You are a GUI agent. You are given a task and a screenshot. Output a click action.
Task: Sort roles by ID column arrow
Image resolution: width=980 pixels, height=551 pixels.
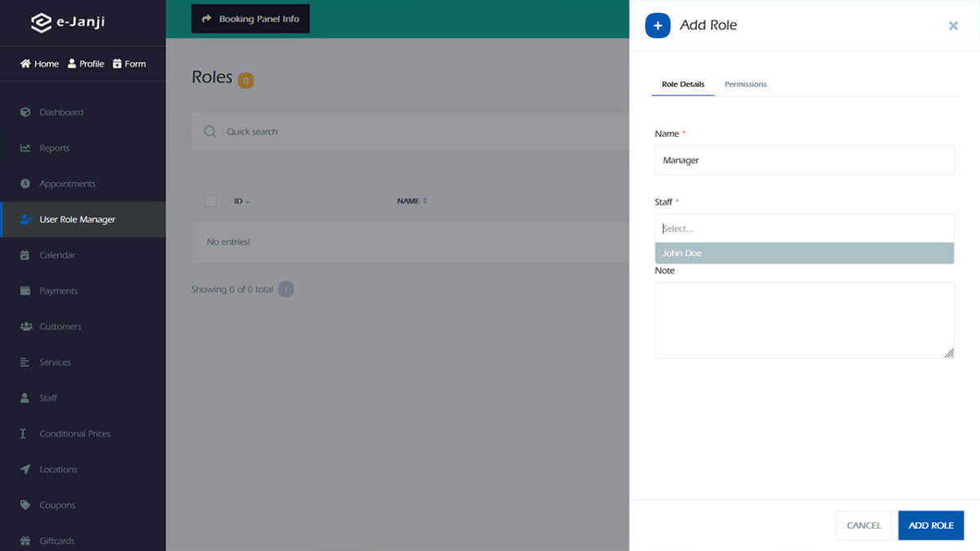pos(247,202)
